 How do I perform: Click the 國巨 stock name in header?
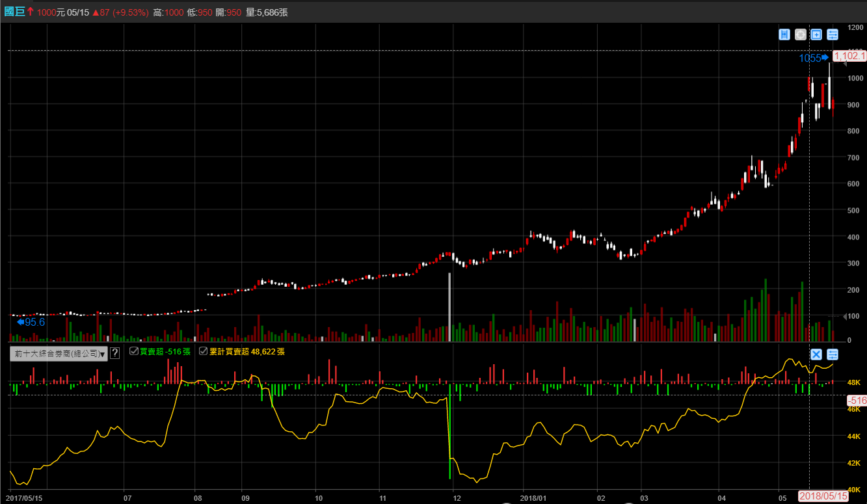pyautogui.click(x=14, y=12)
